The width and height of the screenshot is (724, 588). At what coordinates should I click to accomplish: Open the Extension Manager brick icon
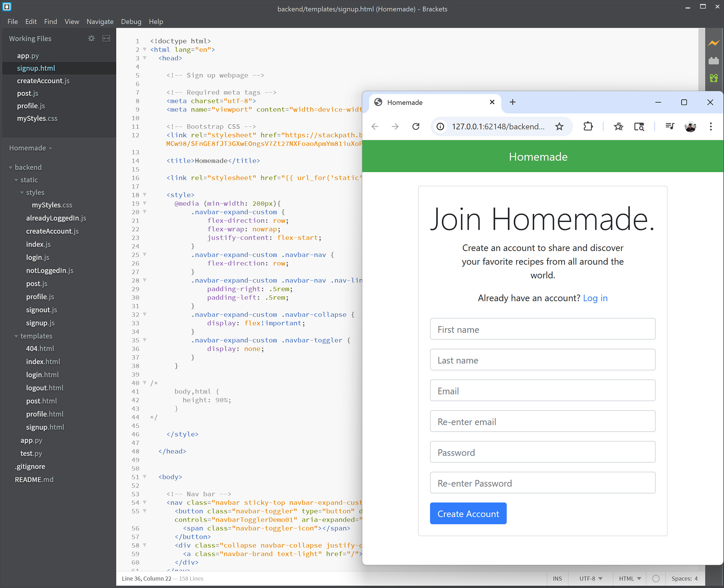(714, 61)
